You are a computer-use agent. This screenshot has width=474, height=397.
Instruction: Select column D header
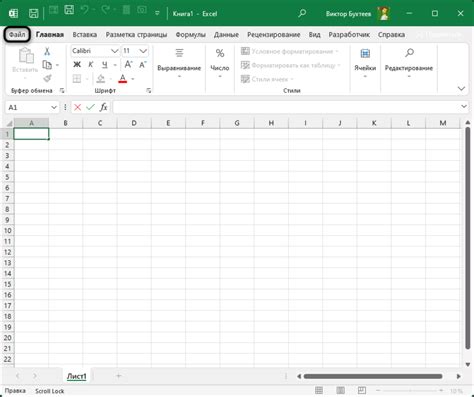click(x=134, y=123)
